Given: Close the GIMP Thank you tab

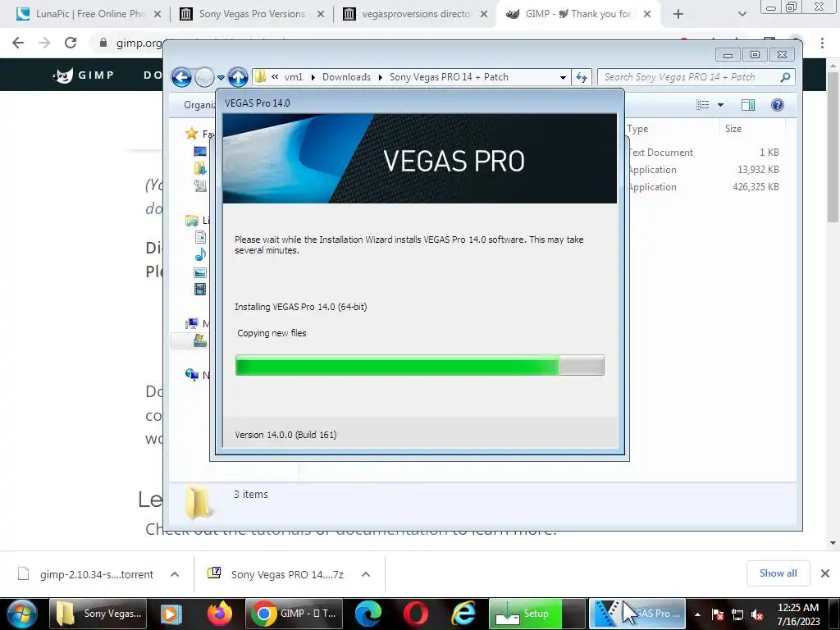Looking at the screenshot, I should [x=647, y=14].
